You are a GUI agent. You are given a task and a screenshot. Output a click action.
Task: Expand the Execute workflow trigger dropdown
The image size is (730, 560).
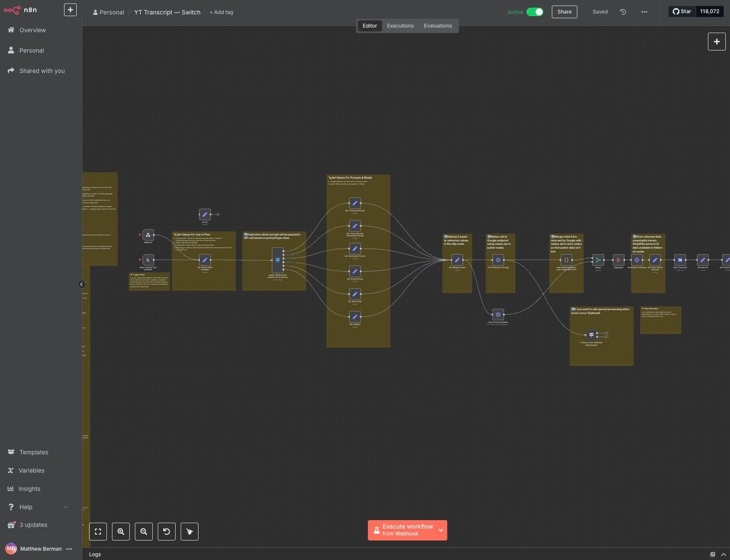pyautogui.click(x=441, y=531)
